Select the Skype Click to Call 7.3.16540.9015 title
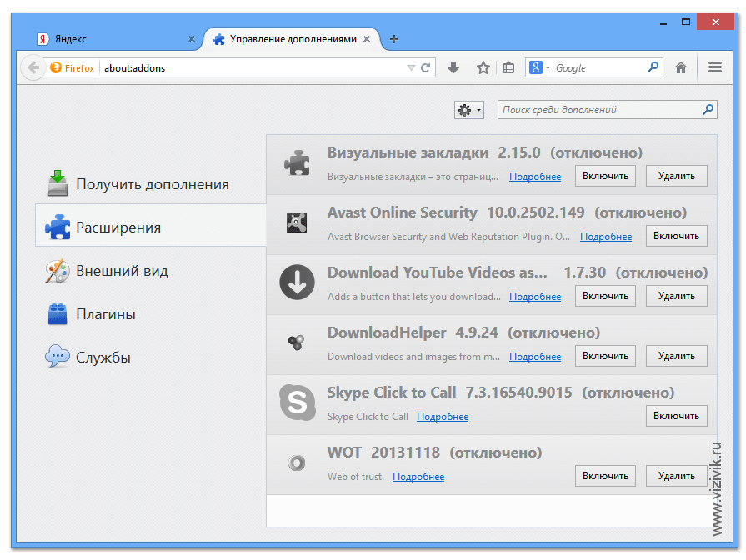 (x=449, y=392)
